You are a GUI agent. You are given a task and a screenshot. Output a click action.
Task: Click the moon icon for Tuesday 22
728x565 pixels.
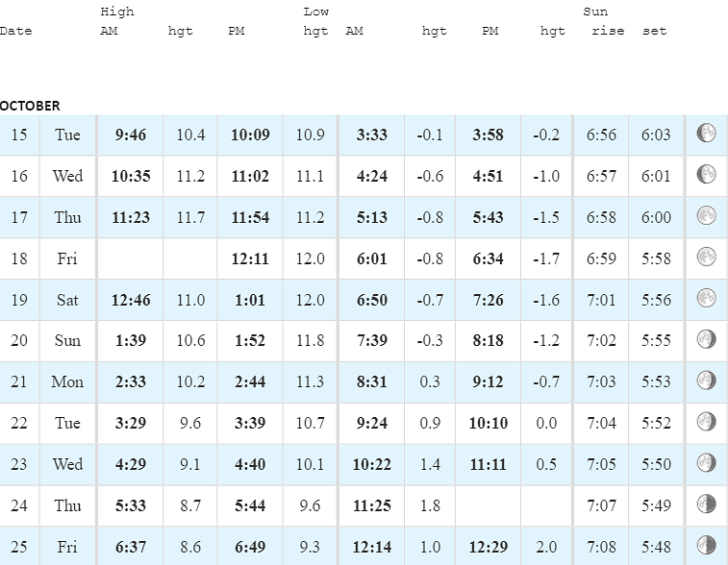coord(707,422)
